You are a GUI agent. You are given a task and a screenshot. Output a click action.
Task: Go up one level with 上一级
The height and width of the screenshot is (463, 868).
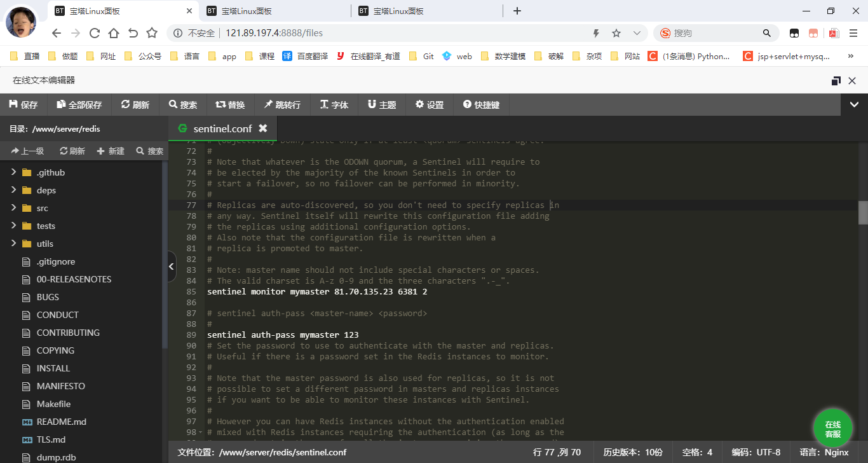[x=27, y=151]
